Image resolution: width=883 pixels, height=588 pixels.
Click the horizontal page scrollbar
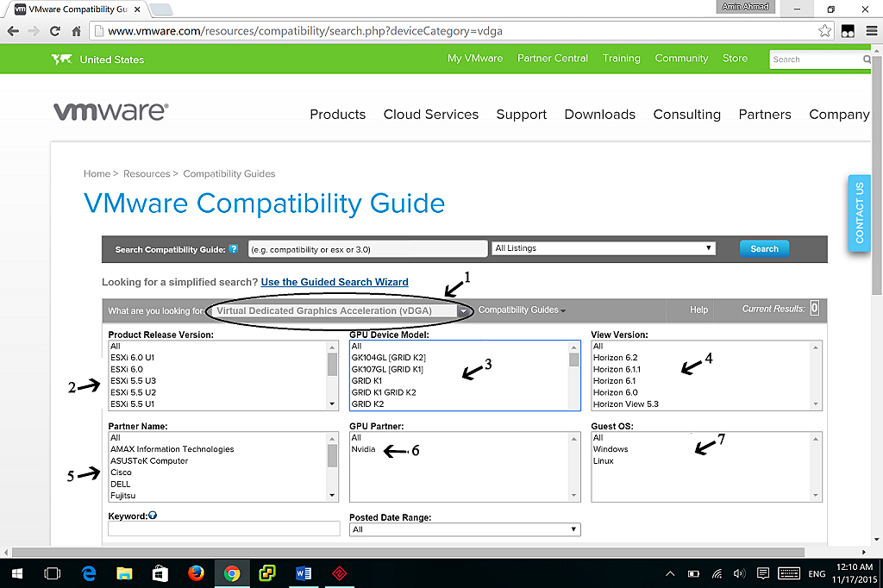(408, 552)
